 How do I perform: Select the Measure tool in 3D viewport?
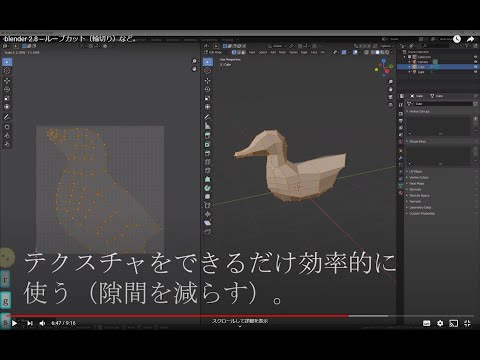207,126
